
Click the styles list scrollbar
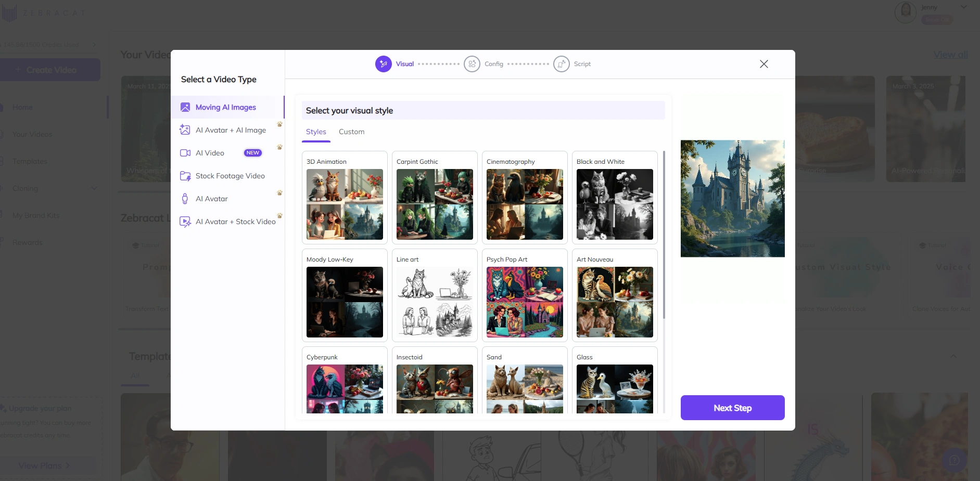[x=664, y=235]
